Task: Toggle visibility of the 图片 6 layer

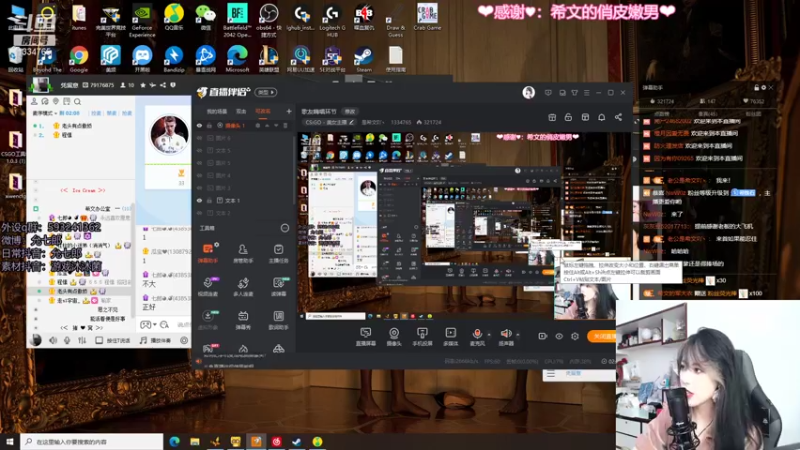Action: [x=199, y=138]
